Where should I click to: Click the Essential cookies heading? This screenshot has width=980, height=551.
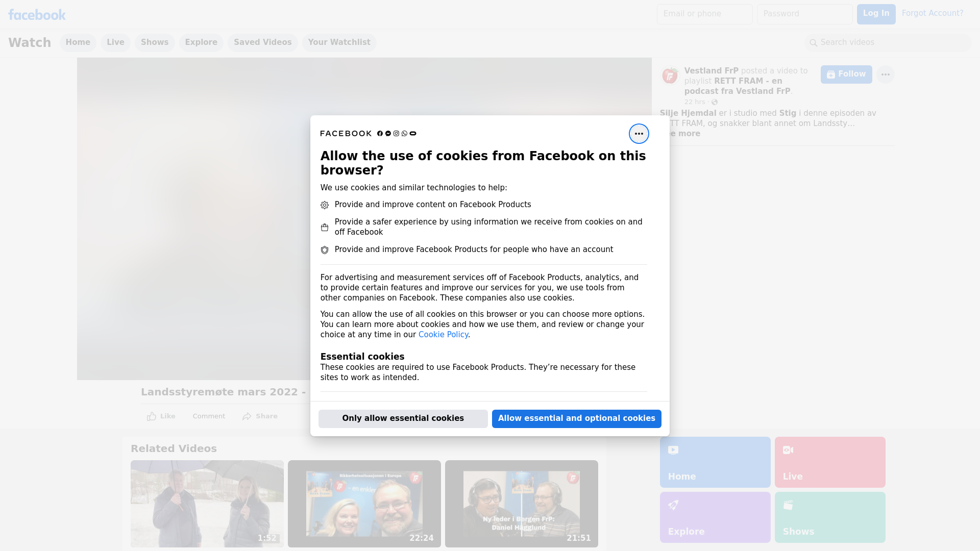tap(362, 357)
